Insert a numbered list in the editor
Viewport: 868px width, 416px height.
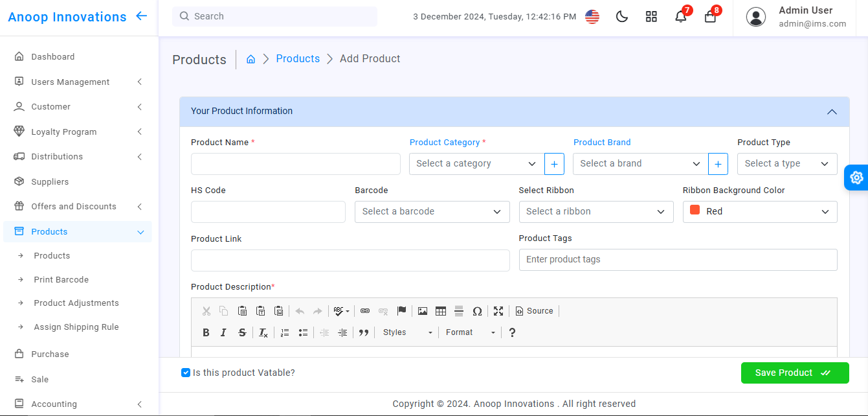pos(285,332)
